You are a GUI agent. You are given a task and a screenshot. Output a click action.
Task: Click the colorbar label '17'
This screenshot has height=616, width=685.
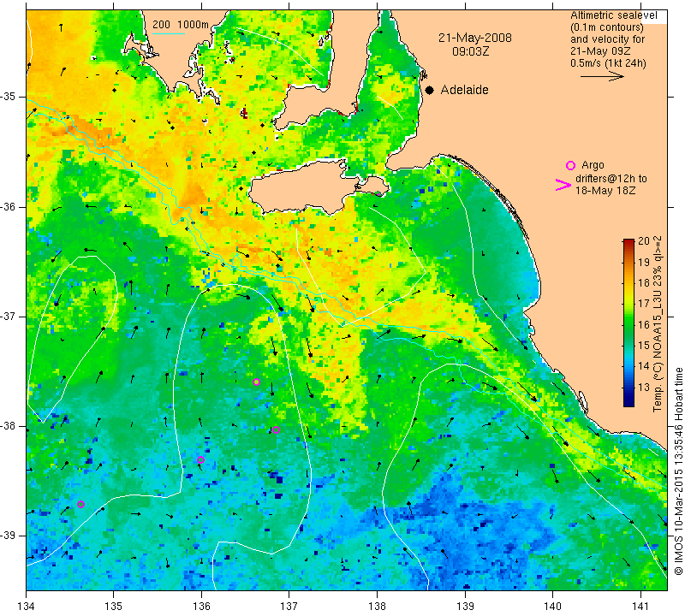tap(644, 304)
